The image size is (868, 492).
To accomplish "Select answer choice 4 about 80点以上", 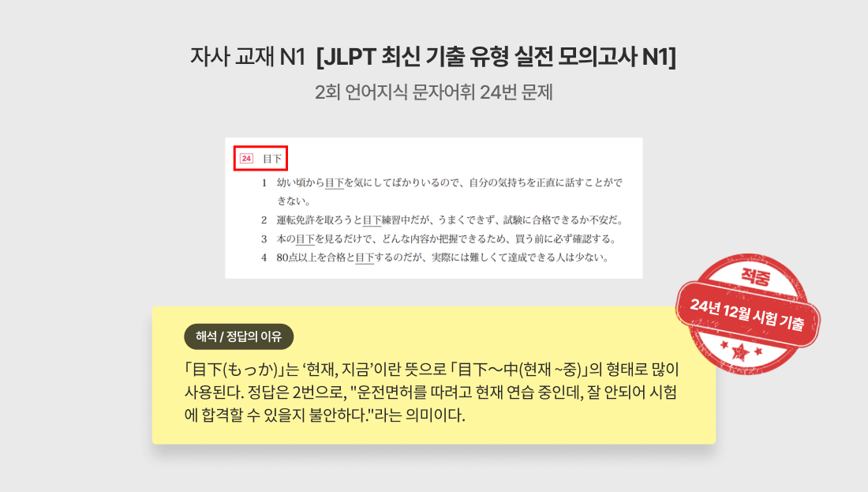I will (x=435, y=257).
